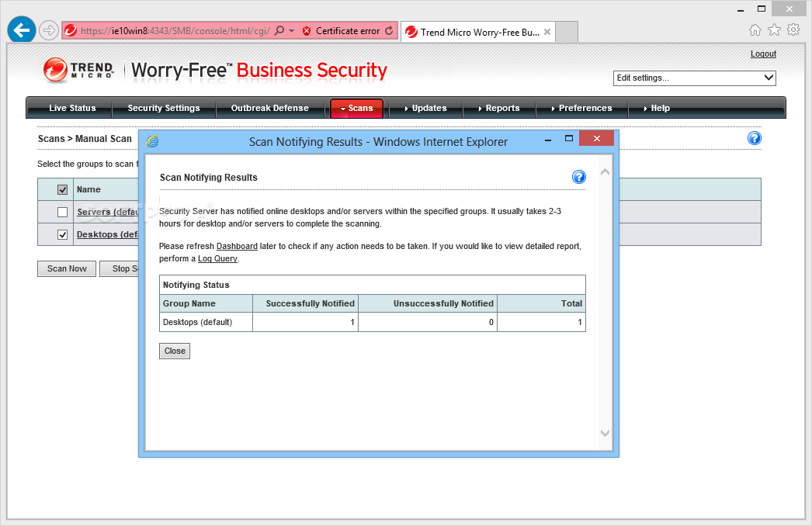Go to the browser Home icon
Viewport: 812px width, 526px height.
point(755,30)
